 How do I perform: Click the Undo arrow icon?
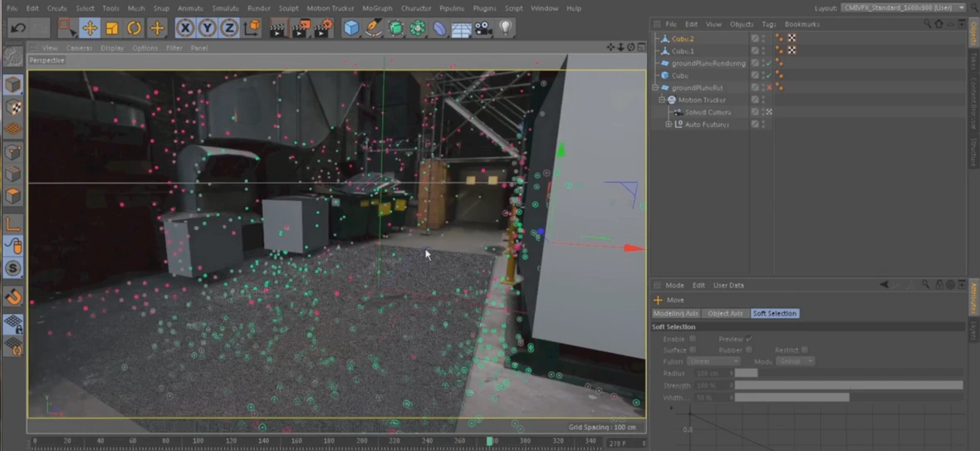[18, 28]
